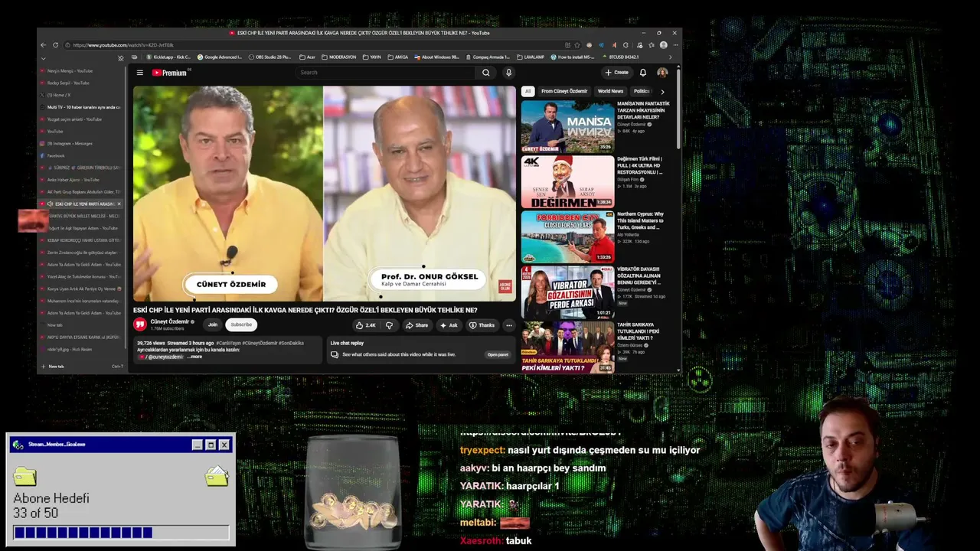Open the browser settings ellipsis menu
Viewport: 980px width, 551px height.
click(x=675, y=45)
